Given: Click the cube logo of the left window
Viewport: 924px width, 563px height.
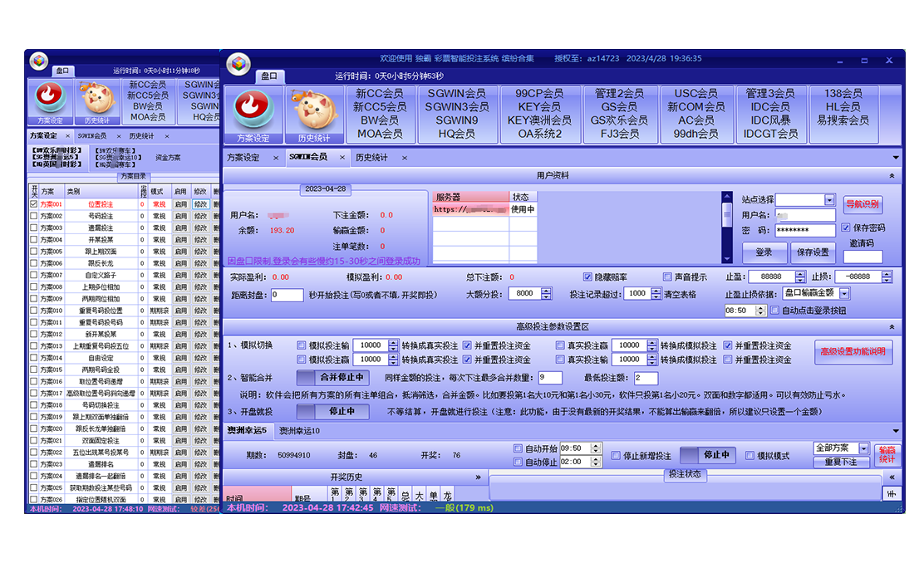Looking at the screenshot, I should pyautogui.click(x=39, y=61).
